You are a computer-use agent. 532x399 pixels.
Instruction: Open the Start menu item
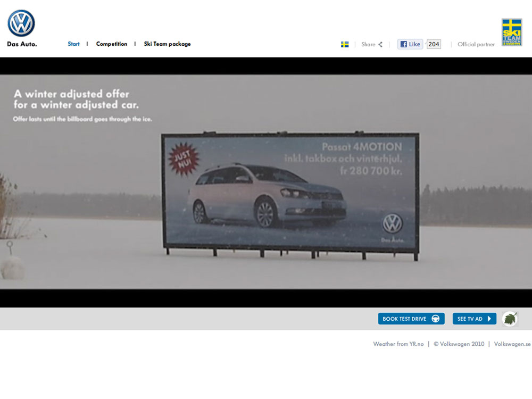pos(73,44)
